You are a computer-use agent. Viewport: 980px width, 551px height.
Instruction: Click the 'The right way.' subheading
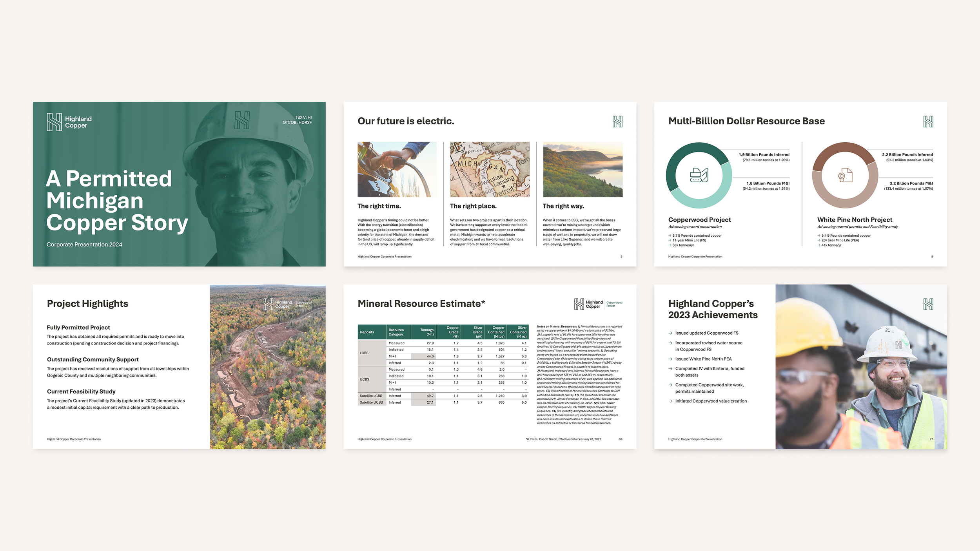coord(563,206)
